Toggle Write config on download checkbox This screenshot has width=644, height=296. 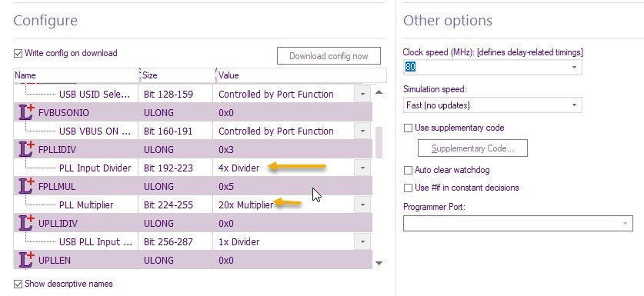click(x=18, y=53)
